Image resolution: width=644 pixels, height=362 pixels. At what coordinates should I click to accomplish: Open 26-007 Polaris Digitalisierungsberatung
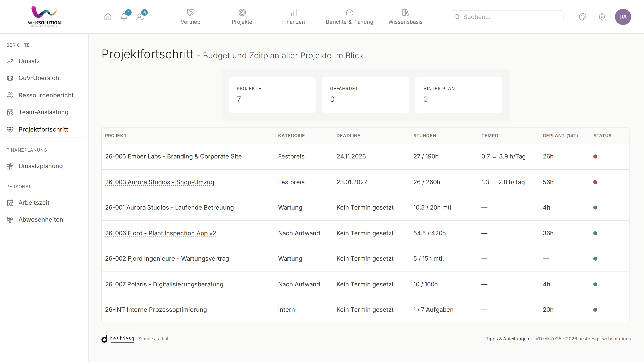tap(164, 284)
